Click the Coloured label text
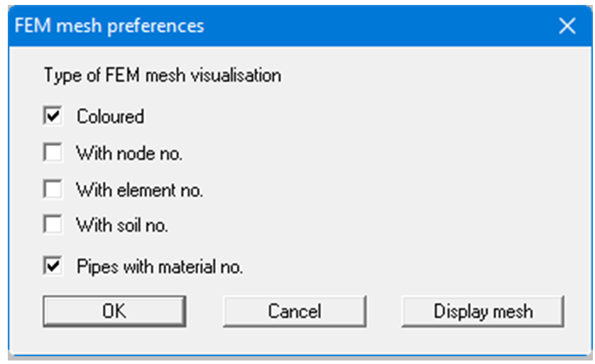This screenshot has width=595, height=364. 110,116
